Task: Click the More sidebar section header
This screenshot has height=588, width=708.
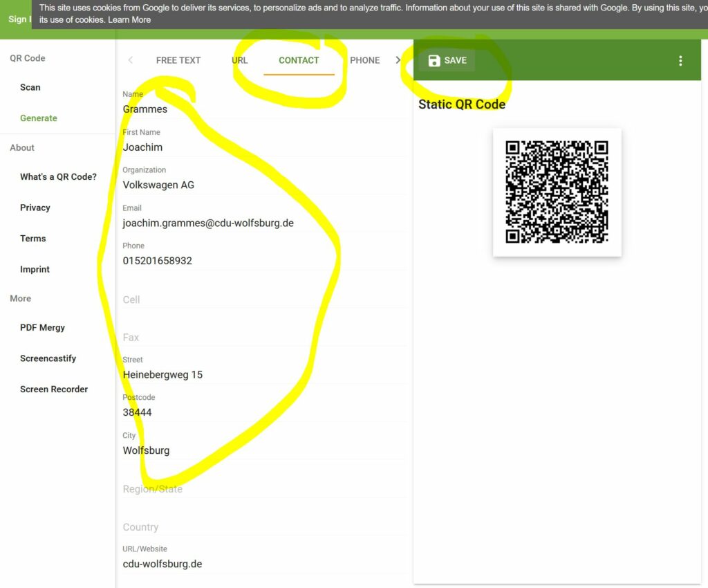Action: [x=20, y=299]
